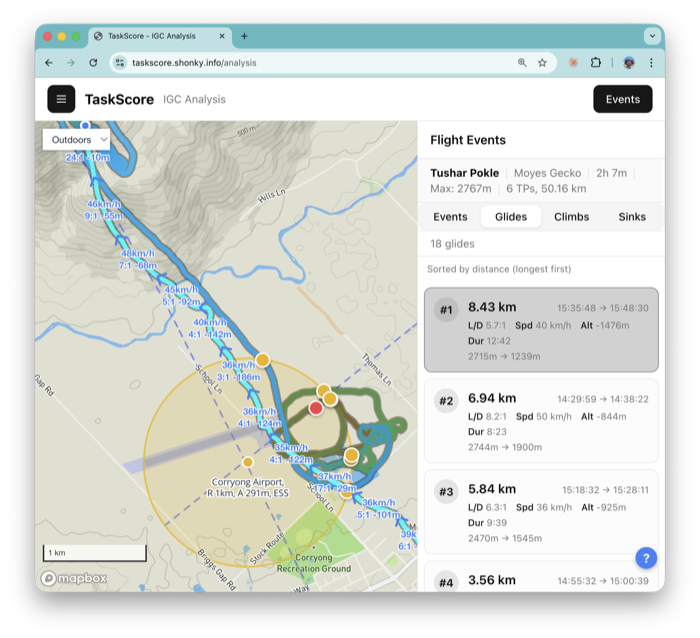Switch to the Sinks tab
This screenshot has height=638, width=700.
(632, 216)
